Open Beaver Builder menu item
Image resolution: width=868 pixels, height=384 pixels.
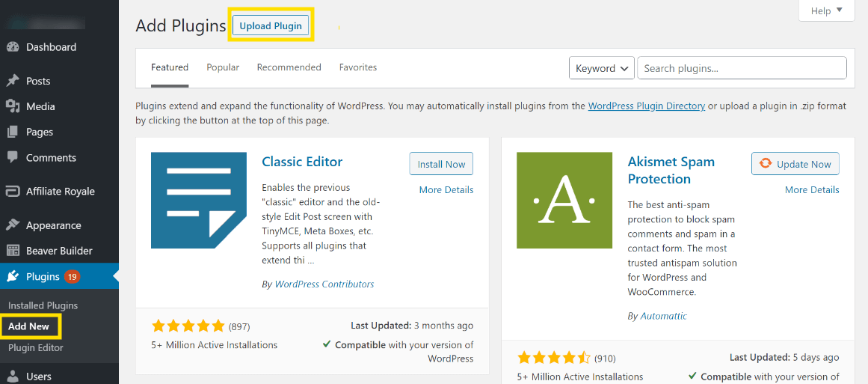pos(59,251)
